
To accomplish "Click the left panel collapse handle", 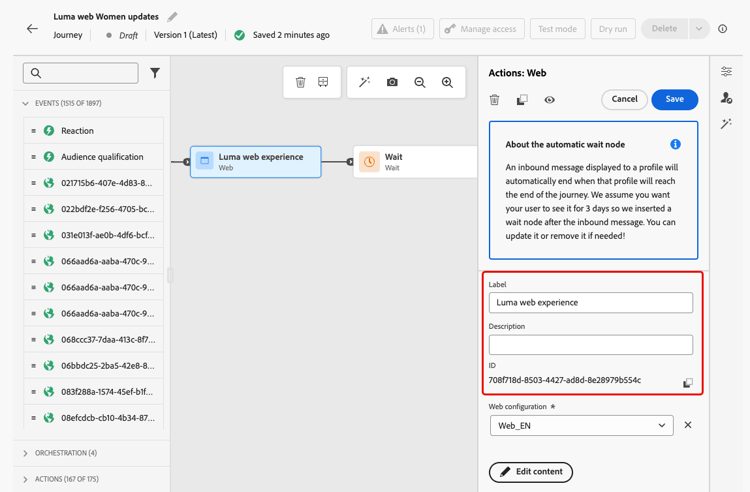I will 170,275.
